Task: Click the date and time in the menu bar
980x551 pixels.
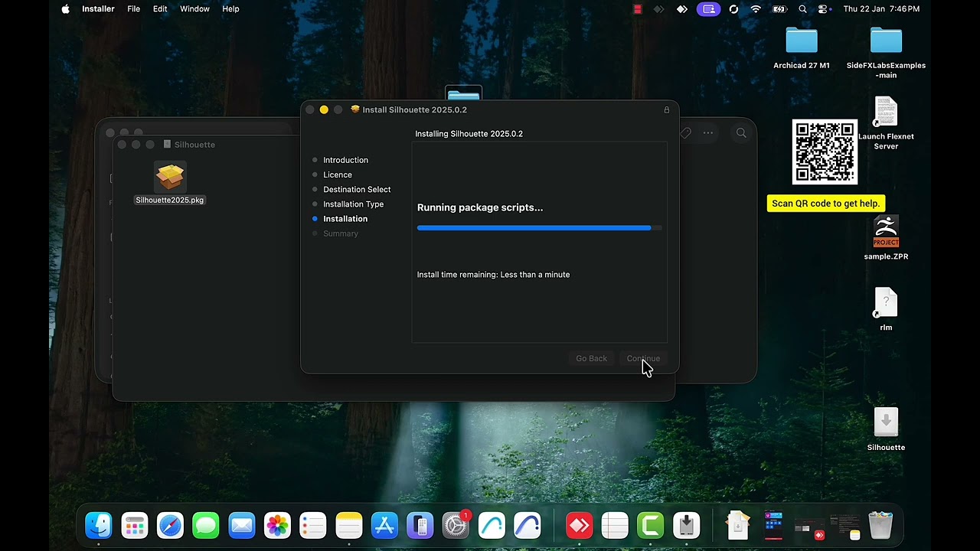Action: pos(881,9)
